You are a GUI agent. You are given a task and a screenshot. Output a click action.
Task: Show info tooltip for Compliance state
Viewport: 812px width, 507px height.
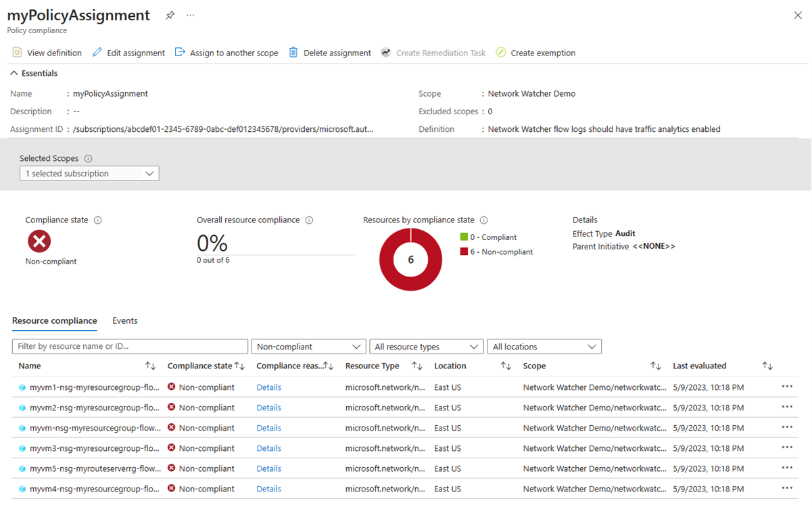click(x=98, y=220)
